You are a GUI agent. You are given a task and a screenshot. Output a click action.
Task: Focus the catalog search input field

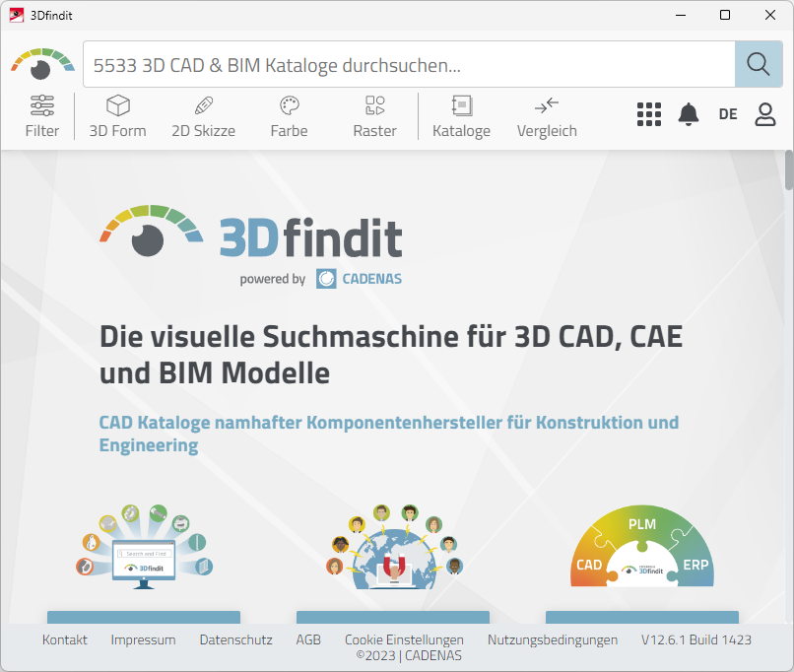coord(409,64)
